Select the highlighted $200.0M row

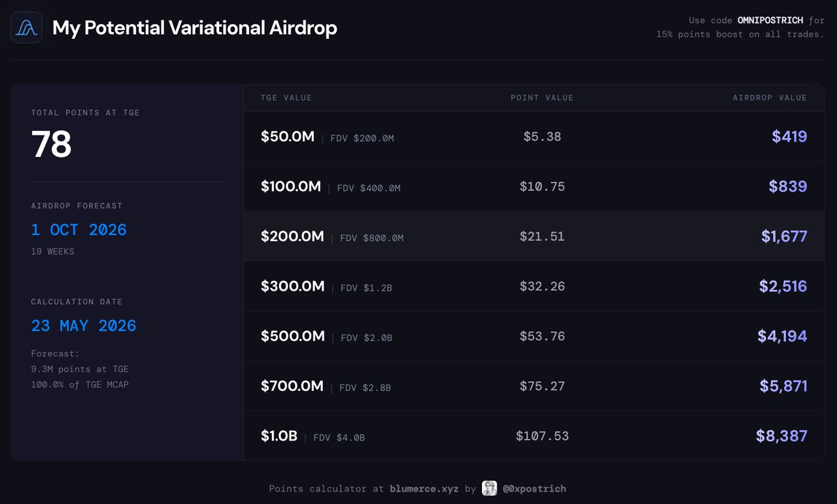coord(534,236)
